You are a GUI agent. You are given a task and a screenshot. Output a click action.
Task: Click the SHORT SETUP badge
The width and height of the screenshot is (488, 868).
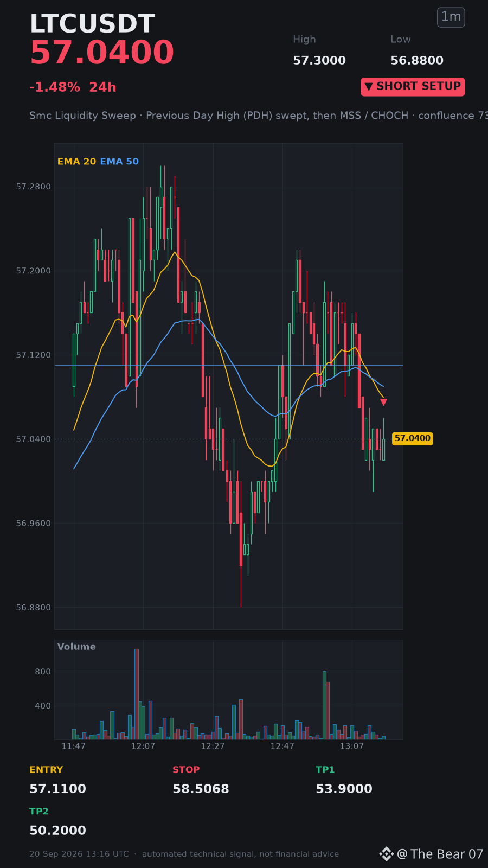click(413, 87)
